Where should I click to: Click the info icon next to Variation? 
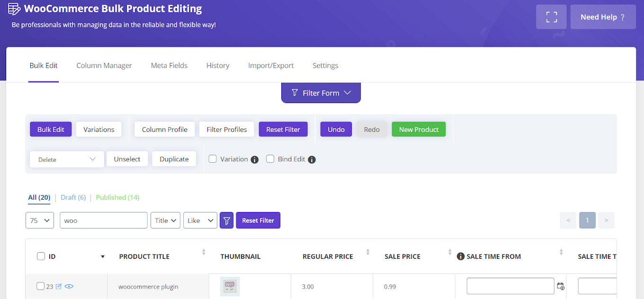pyautogui.click(x=255, y=159)
